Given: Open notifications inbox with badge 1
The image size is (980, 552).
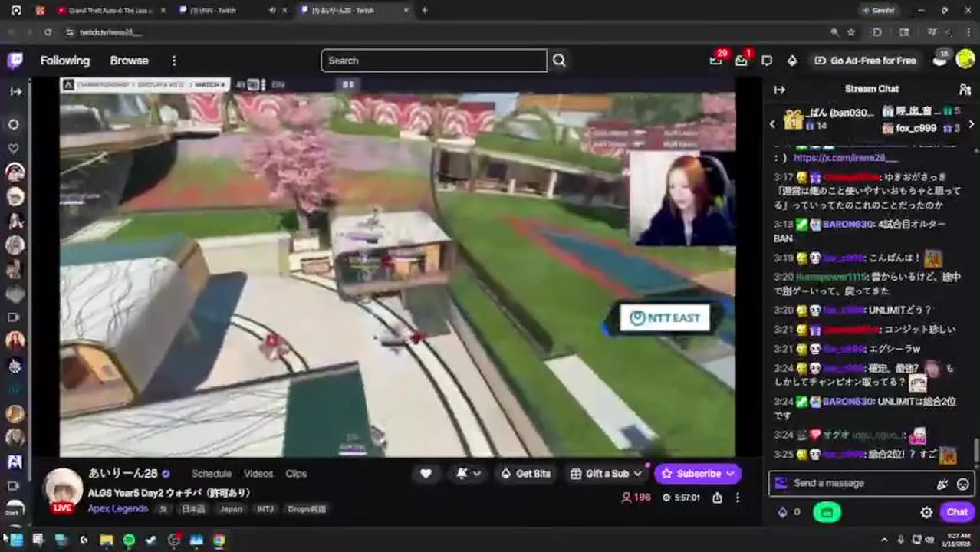Looking at the screenshot, I should 742,60.
